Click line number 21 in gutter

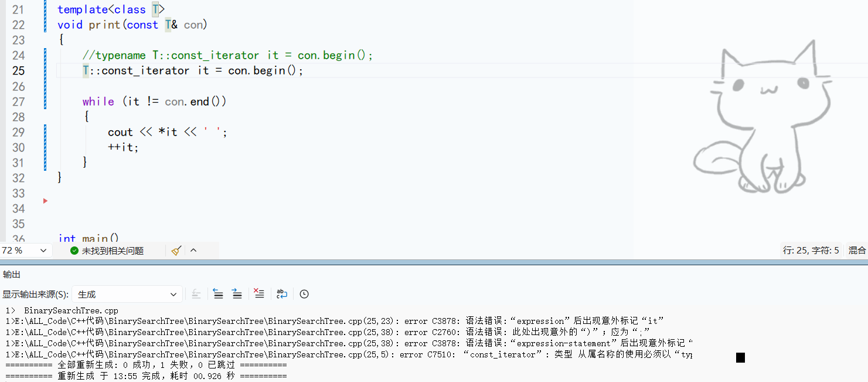(x=18, y=9)
